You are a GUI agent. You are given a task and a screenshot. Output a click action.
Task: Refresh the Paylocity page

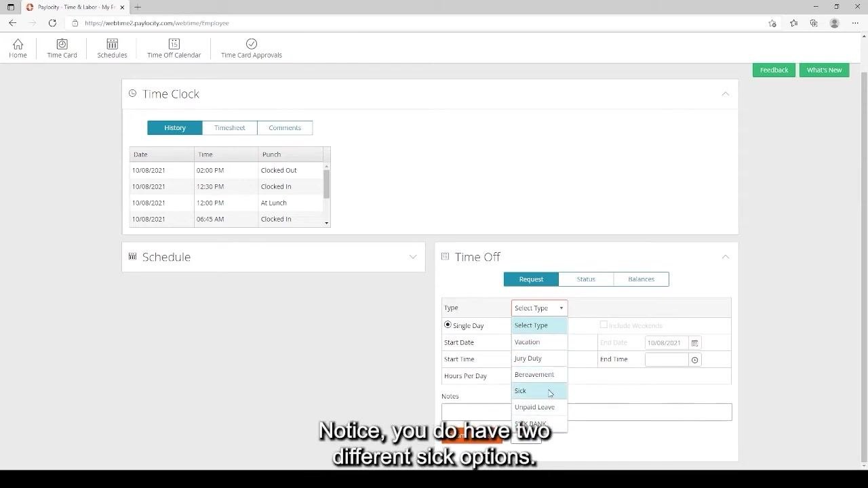click(52, 23)
